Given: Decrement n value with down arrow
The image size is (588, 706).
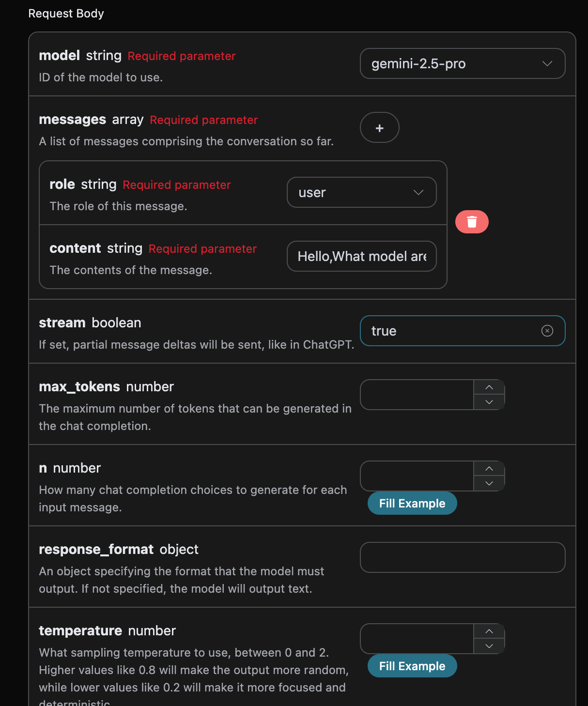Looking at the screenshot, I should [x=489, y=483].
